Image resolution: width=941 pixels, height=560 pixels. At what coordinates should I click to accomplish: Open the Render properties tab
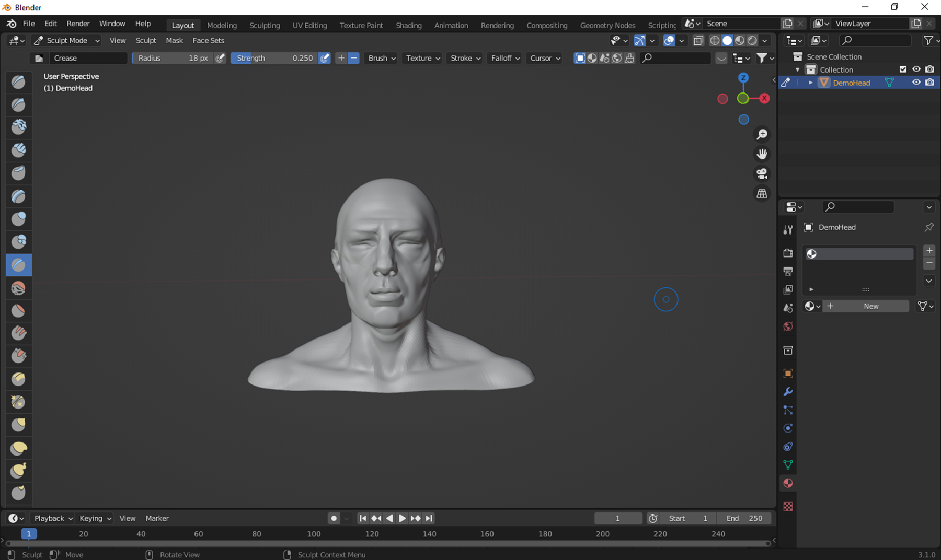click(x=788, y=253)
